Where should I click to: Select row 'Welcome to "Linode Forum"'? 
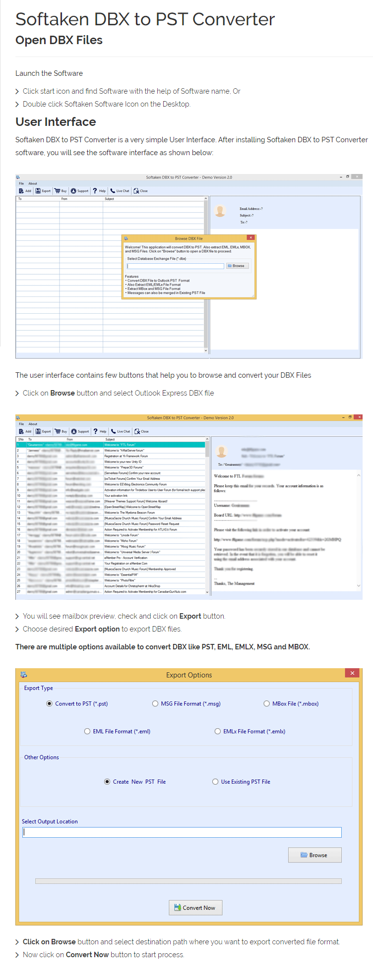111,535
